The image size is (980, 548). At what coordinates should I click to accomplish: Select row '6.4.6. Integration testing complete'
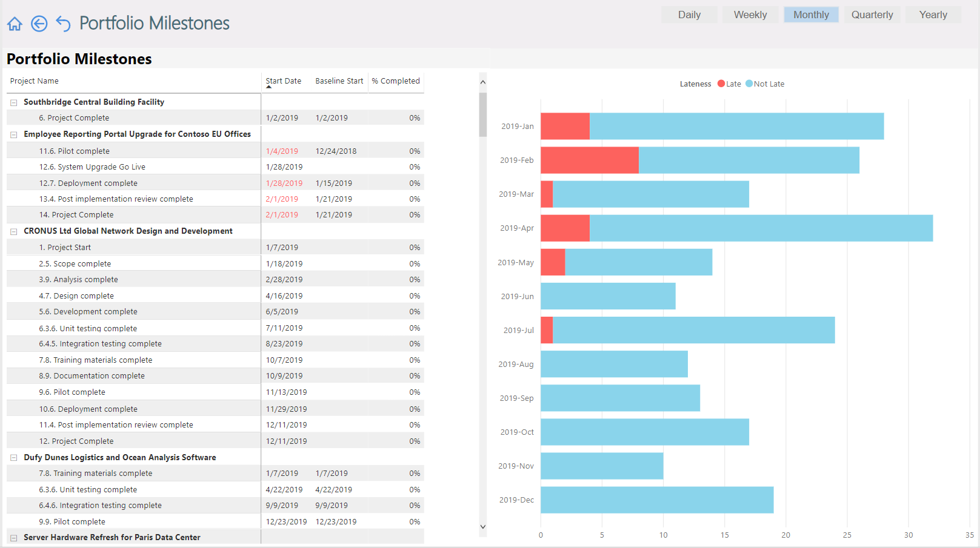pyautogui.click(x=215, y=506)
